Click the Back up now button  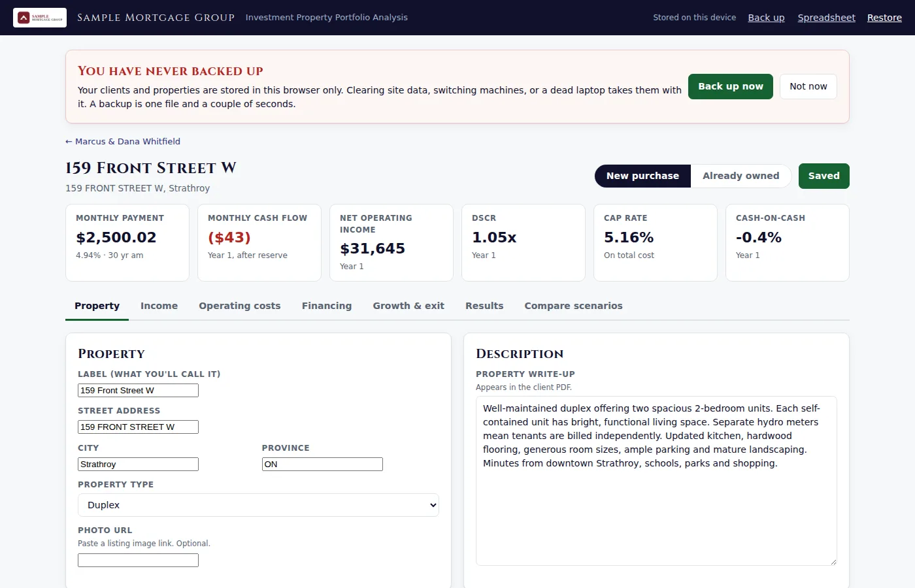[x=731, y=86]
